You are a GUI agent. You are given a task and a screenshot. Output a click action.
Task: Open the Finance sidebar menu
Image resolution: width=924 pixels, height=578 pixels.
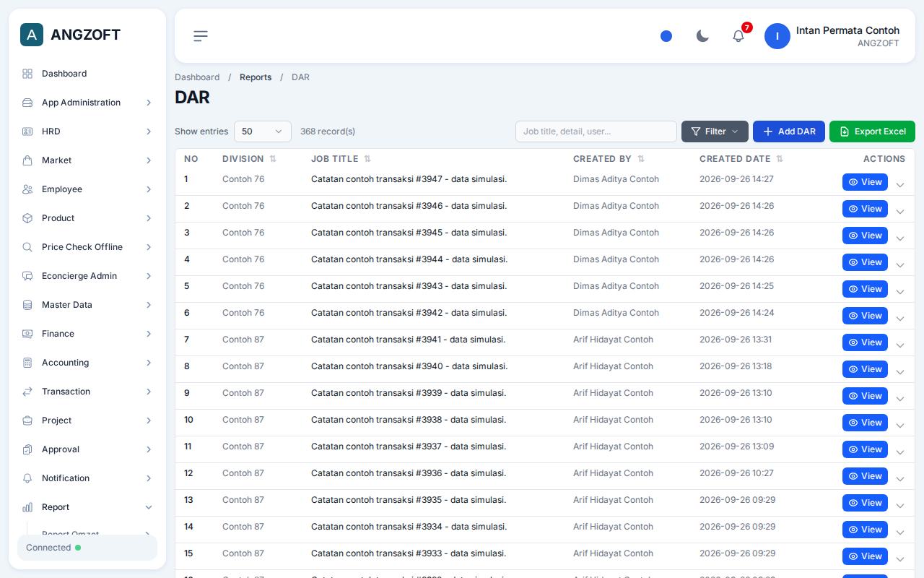[x=87, y=334]
